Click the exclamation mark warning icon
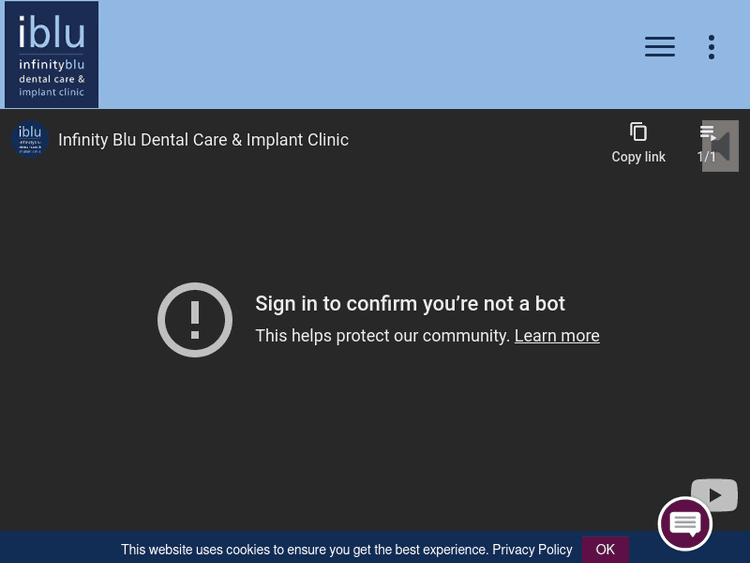This screenshot has width=750, height=563. click(195, 320)
